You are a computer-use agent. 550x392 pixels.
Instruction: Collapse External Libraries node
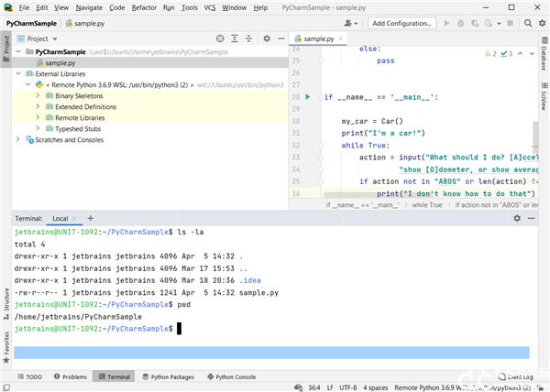coord(18,73)
